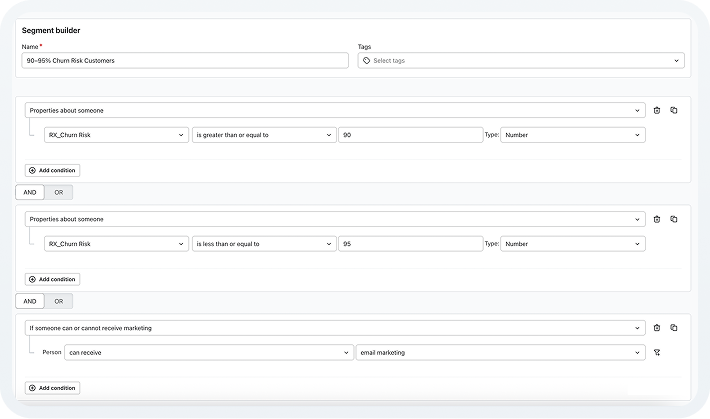Click Add condition in the first group
The image size is (710, 419).
[53, 170]
